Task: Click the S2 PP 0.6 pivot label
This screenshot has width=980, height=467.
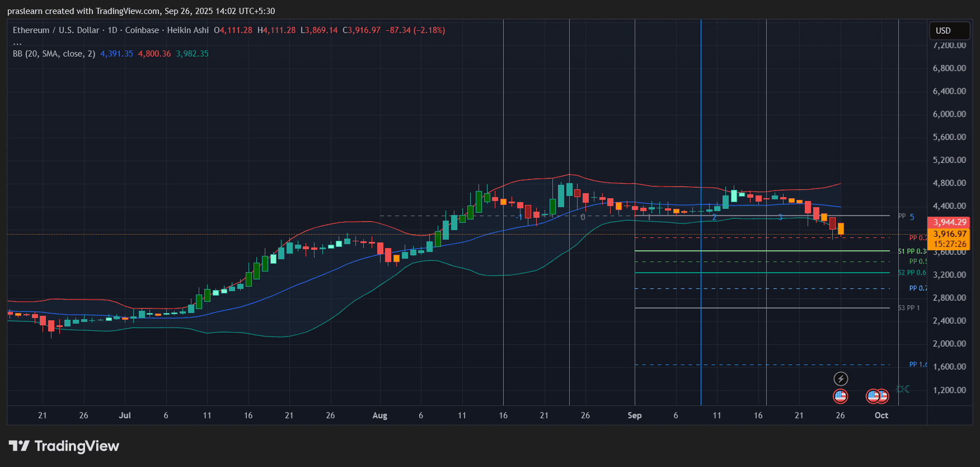Action: [x=912, y=273]
